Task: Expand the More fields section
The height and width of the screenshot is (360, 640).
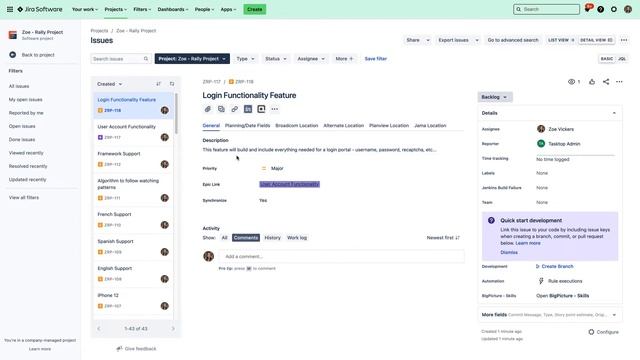Action: 614,315
